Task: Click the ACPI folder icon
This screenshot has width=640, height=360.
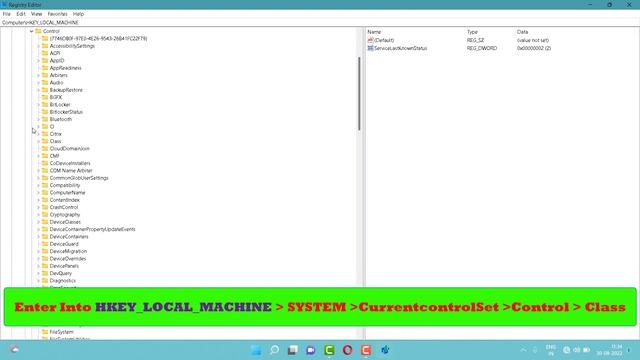Action: 45,53
